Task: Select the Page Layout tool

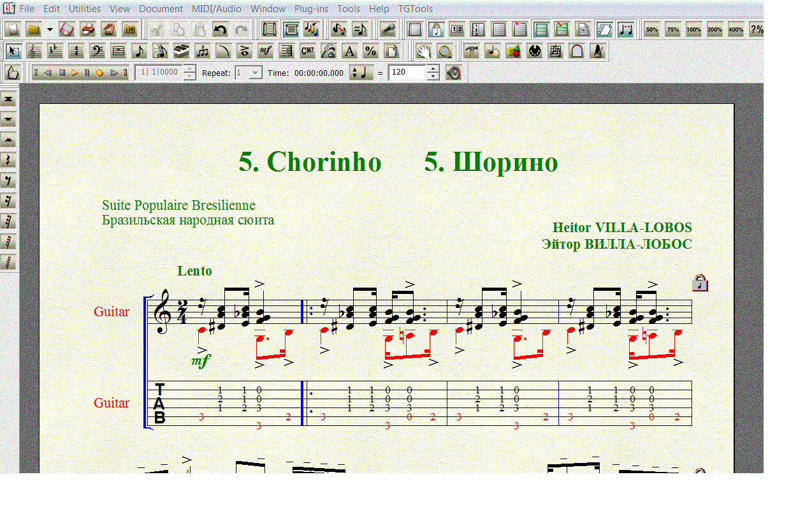Action: pos(391,51)
